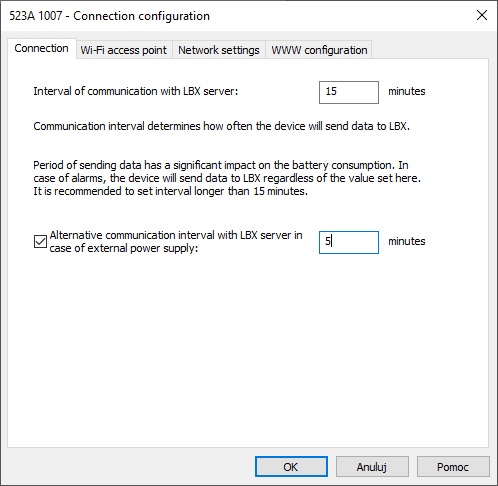Click the recommended 15 minutes interval note

(170, 191)
